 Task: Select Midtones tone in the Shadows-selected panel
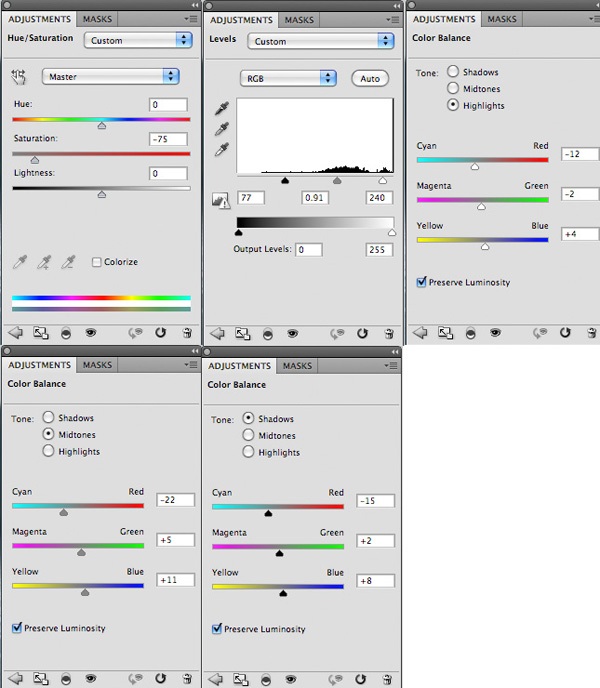click(x=248, y=435)
